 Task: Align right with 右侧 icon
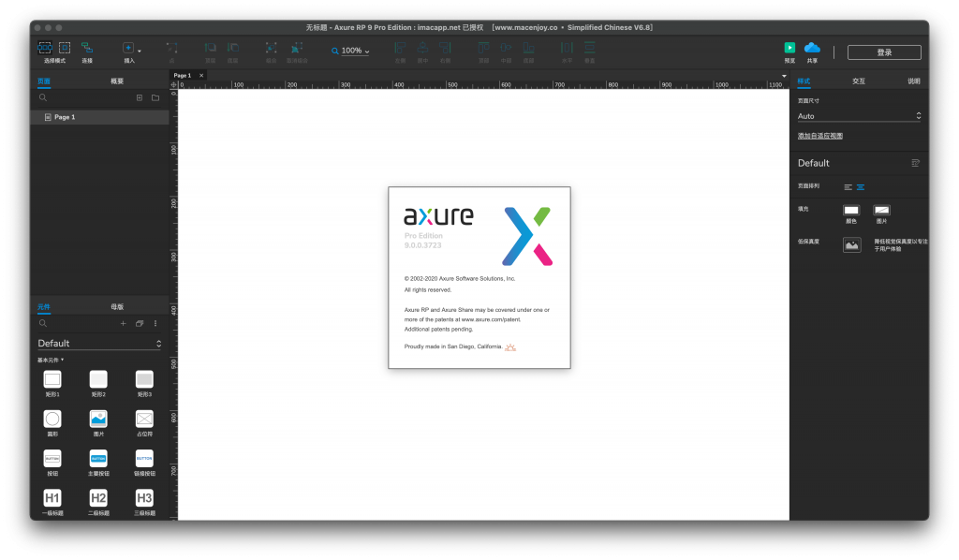(445, 48)
